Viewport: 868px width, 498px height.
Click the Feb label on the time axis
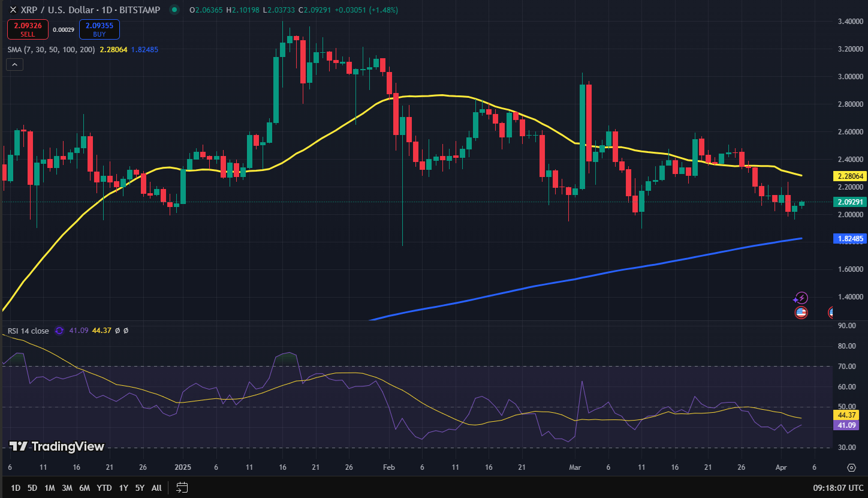[389, 467]
